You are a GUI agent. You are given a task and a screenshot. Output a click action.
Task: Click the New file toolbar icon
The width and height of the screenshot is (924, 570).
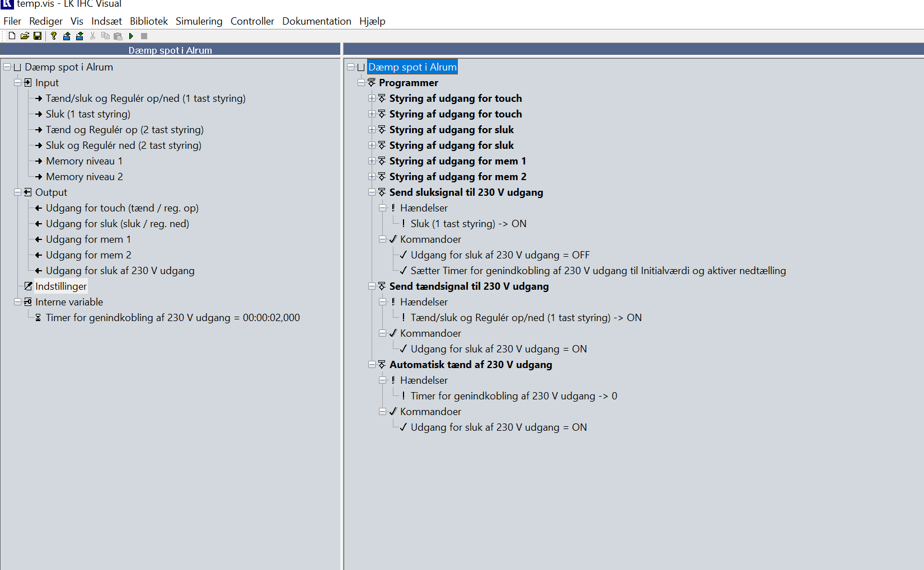(12, 36)
